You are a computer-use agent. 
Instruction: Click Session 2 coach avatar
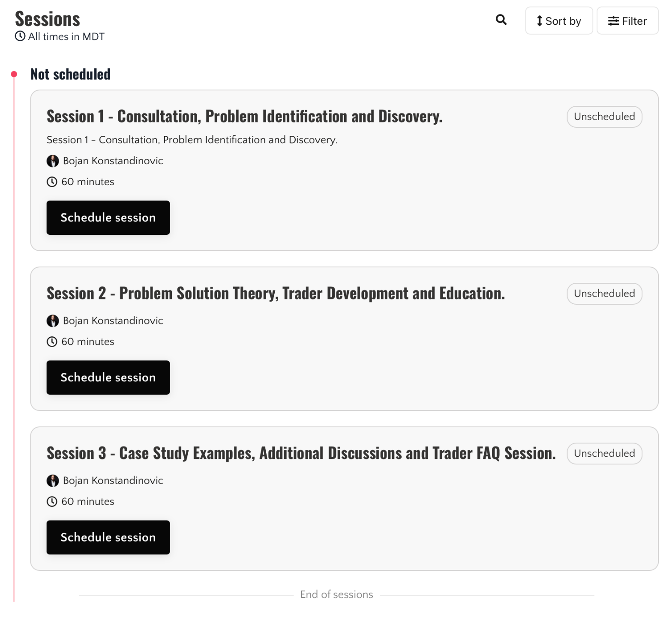53,321
